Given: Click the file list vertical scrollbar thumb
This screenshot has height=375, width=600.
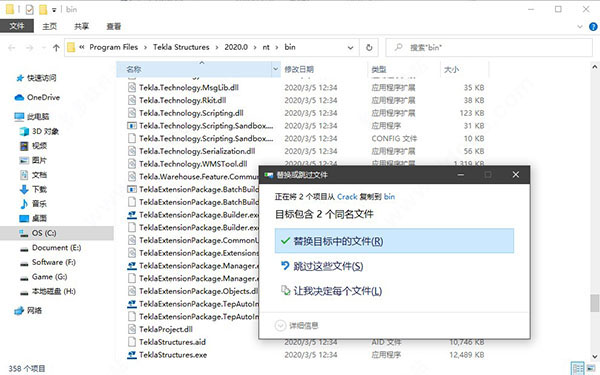Looking at the screenshot, I should pos(594,303).
